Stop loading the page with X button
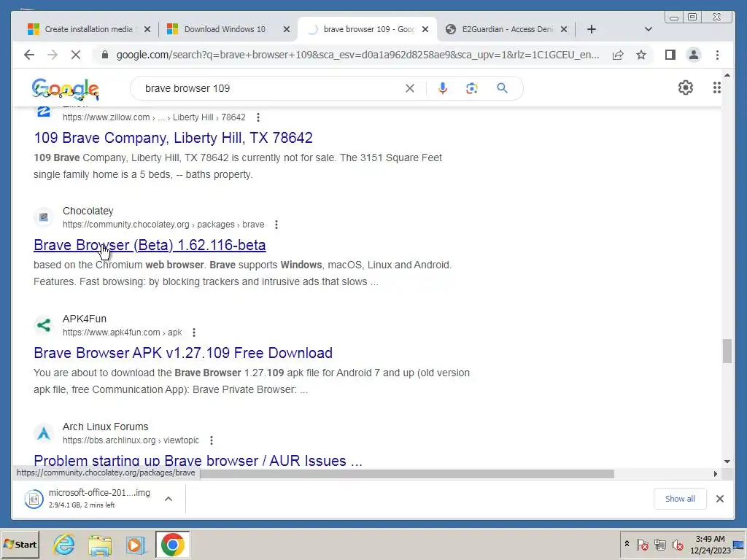 (76, 55)
